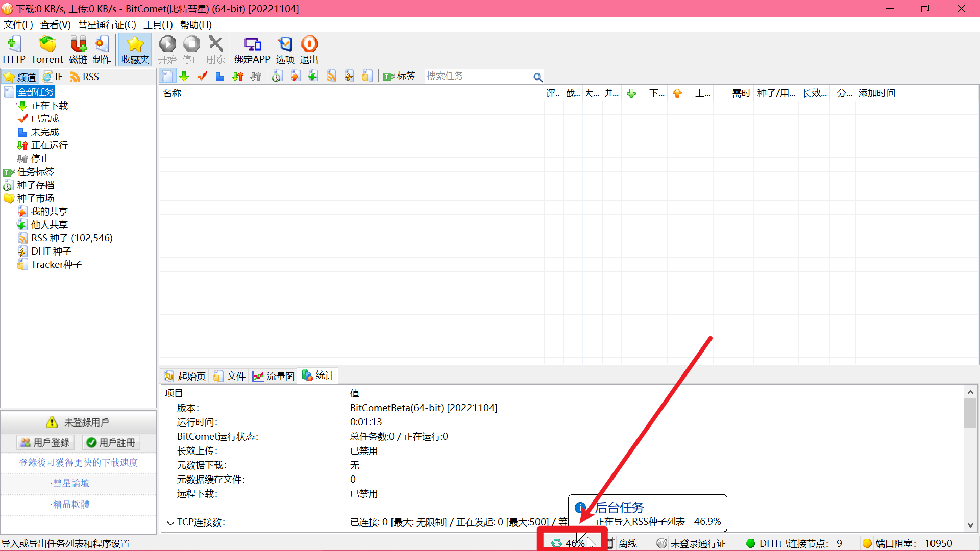Click the 用户登録 login button

click(45, 442)
